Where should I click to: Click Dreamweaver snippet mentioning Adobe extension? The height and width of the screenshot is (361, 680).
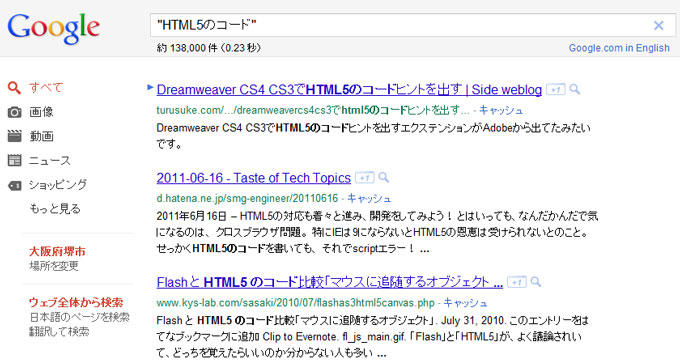tap(373, 136)
